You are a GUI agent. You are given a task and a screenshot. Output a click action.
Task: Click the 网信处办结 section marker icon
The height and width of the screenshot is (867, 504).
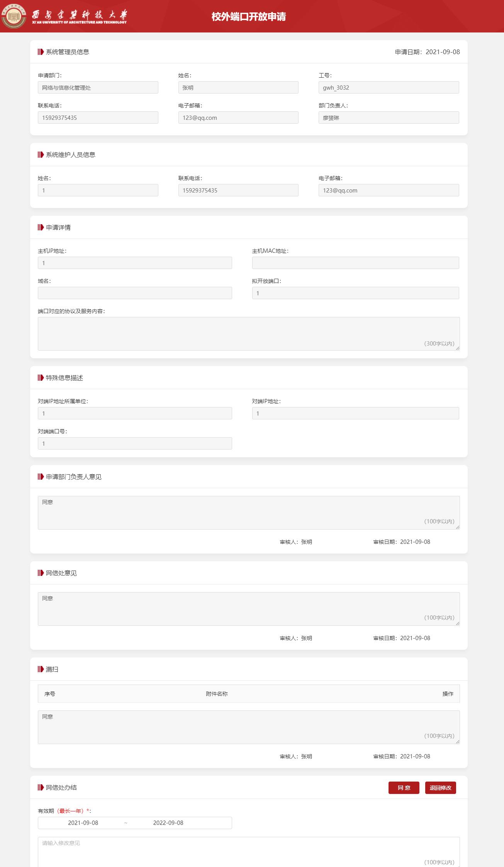pyautogui.click(x=41, y=787)
